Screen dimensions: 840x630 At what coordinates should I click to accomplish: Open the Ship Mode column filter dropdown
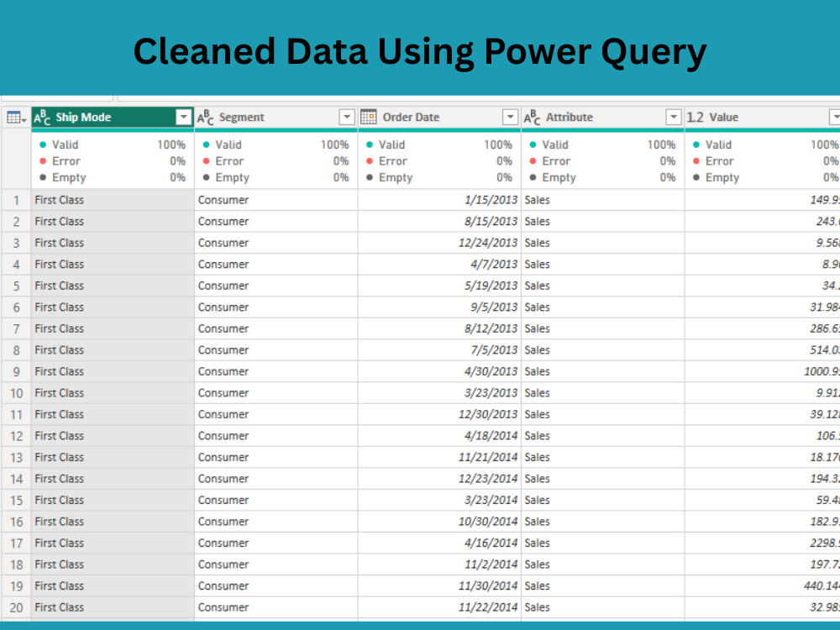(183, 117)
